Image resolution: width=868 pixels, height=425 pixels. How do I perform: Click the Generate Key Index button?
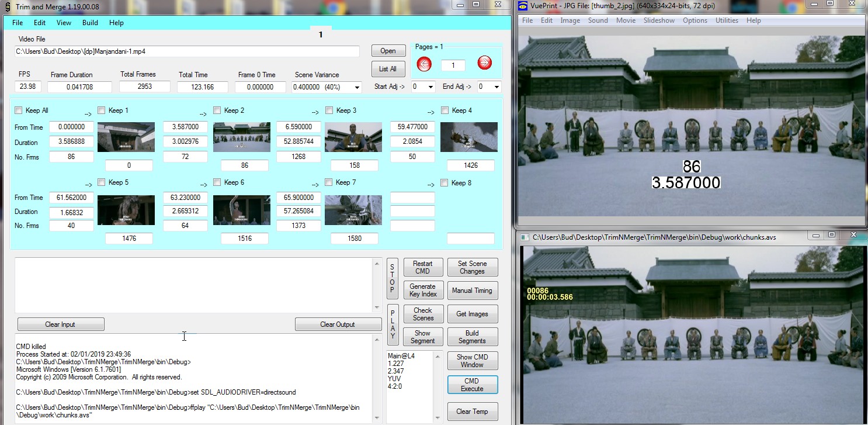(x=423, y=290)
